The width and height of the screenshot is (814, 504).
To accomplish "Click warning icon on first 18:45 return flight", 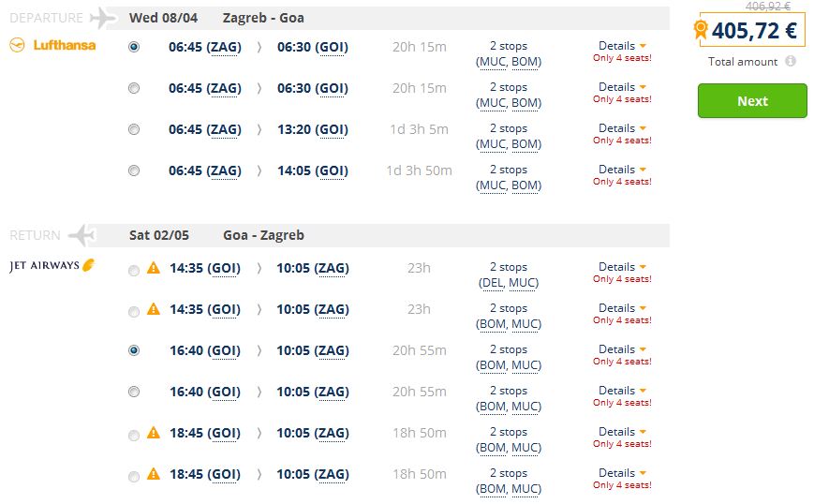I will pyautogui.click(x=154, y=434).
